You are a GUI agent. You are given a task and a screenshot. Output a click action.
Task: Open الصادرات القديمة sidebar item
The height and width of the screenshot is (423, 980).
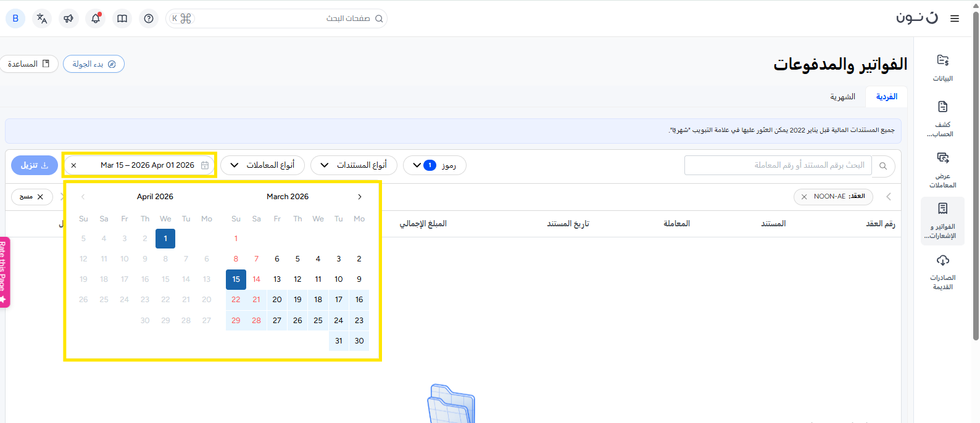[942, 272]
